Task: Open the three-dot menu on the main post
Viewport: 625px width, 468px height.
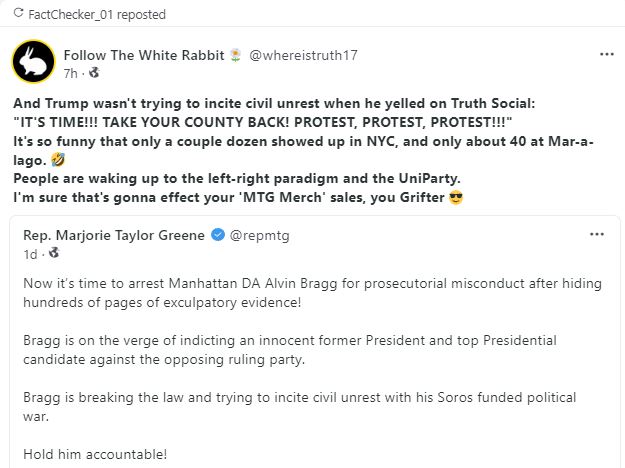Action: (x=606, y=54)
